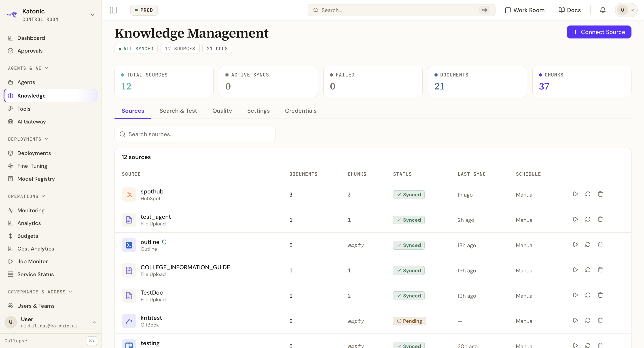This screenshot has height=348, width=644.
Task: Click the Connect Source button
Action: tap(599, 32)
